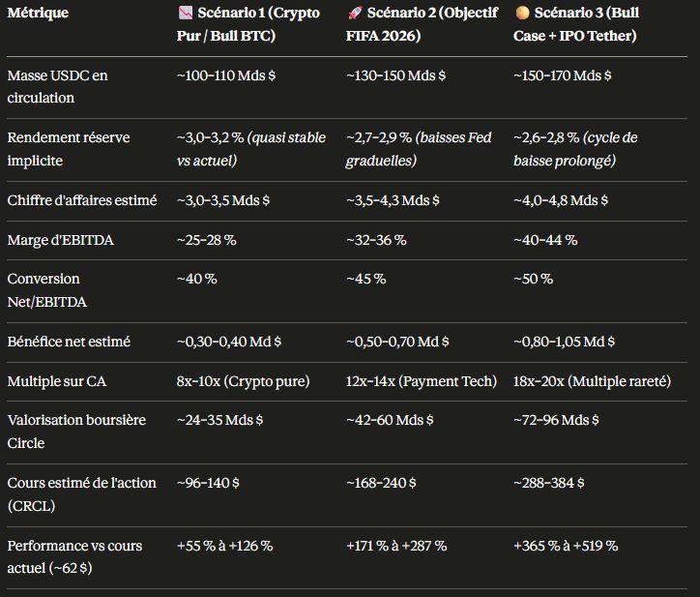Image resolution: width=700 pixels, height=597 pixels.
Task: Click the +55 % à +126 % performance cell
Action: point(225,546)
